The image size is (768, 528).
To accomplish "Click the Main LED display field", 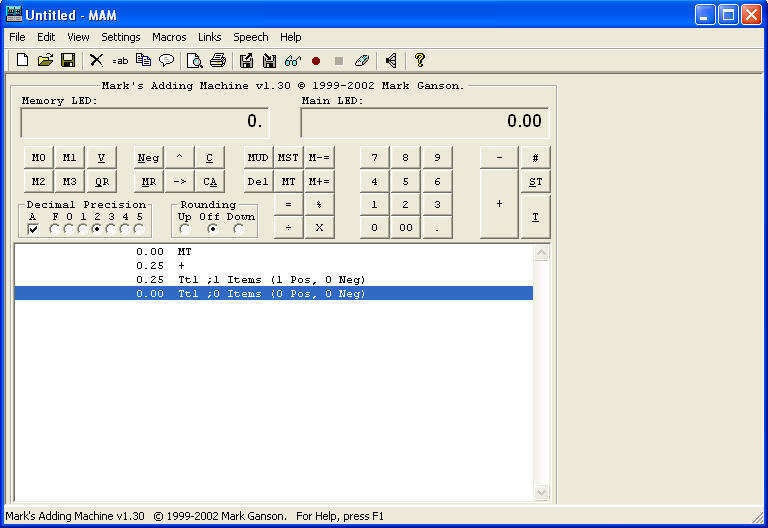I will pos(425,122).
